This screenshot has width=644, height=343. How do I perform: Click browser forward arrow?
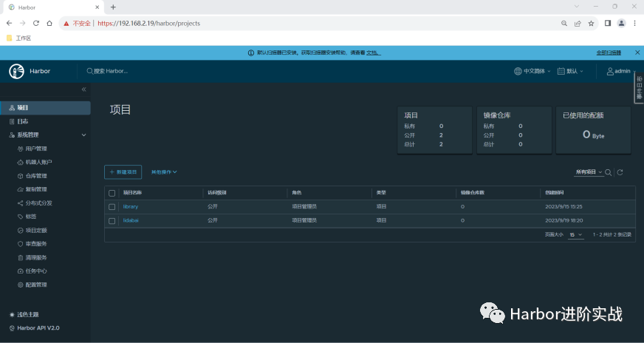pos(23,24)
